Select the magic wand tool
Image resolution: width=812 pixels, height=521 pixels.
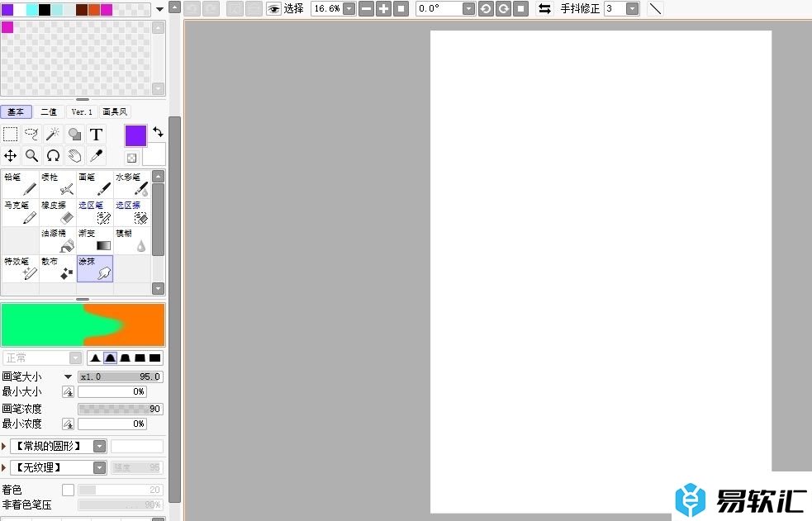click(53, 135)
